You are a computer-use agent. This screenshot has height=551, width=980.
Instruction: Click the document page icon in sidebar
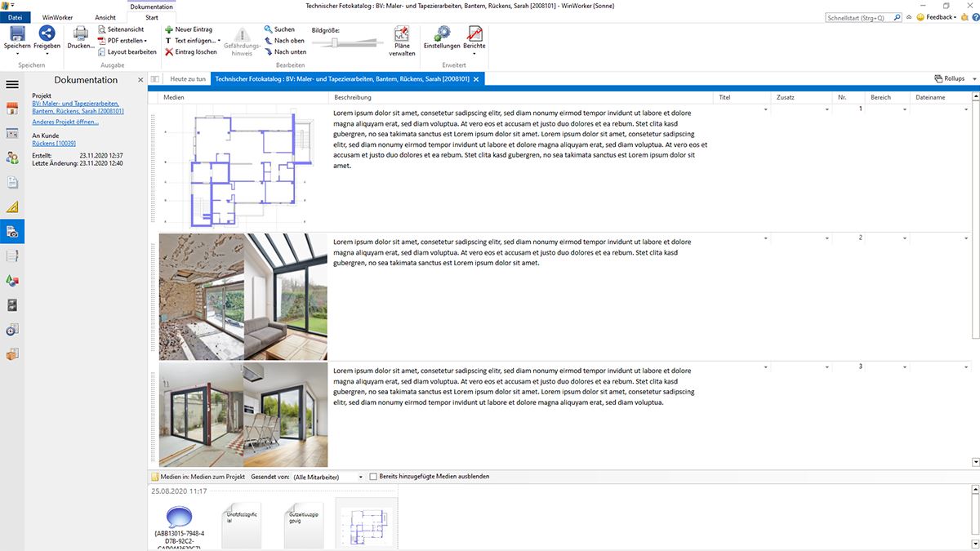tap(12, 182)
